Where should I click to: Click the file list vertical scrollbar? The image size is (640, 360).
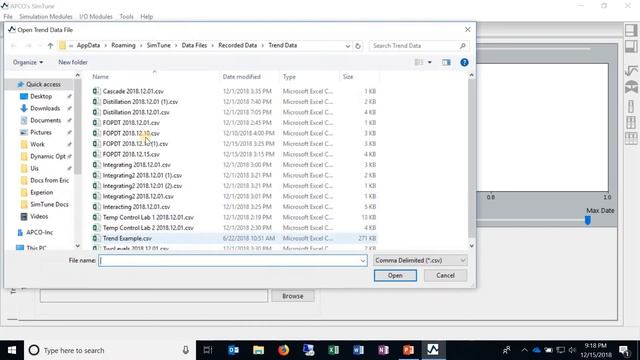click(x=471, y=159)
